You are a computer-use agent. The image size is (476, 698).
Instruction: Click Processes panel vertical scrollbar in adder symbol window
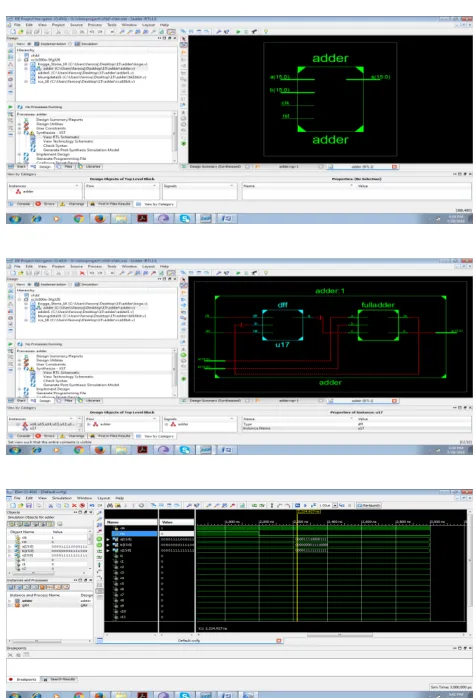tap(175, 137)
